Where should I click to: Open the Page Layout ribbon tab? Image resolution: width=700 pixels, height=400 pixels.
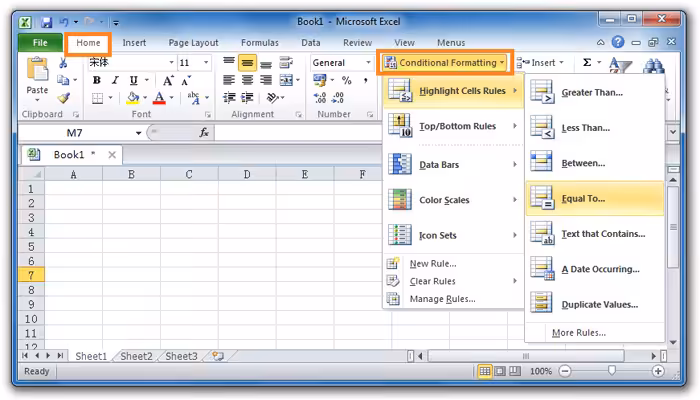click(193, 43)
